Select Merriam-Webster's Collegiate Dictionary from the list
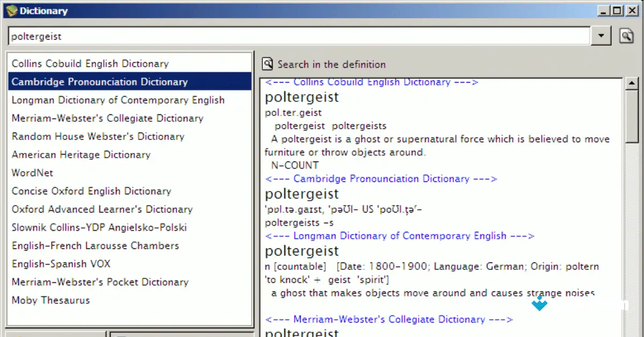 (107, 118)
